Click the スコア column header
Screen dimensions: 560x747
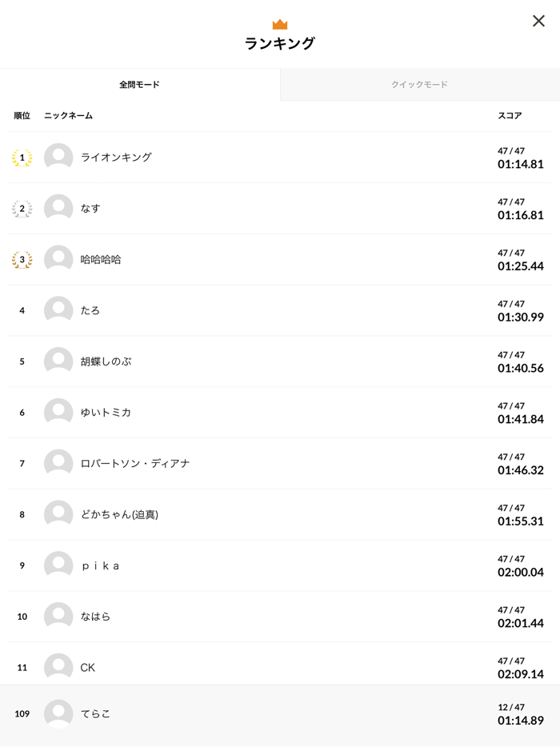(x=510, y=116)
